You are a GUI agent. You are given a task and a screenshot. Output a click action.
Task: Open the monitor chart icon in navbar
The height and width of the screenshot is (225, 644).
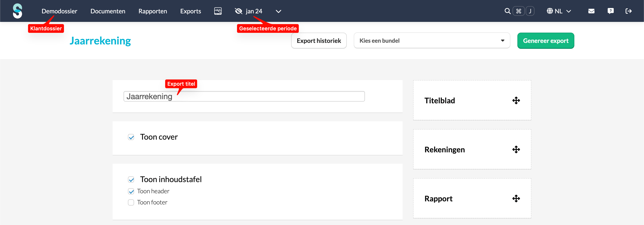[218, 11]
